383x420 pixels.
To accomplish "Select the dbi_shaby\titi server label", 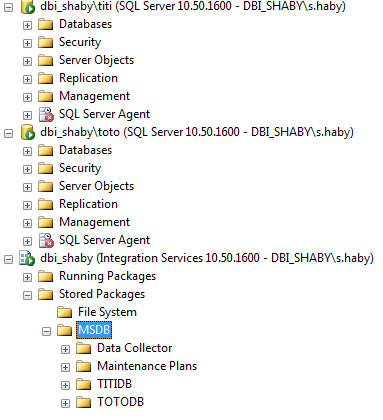I will [x=193, y=7].
